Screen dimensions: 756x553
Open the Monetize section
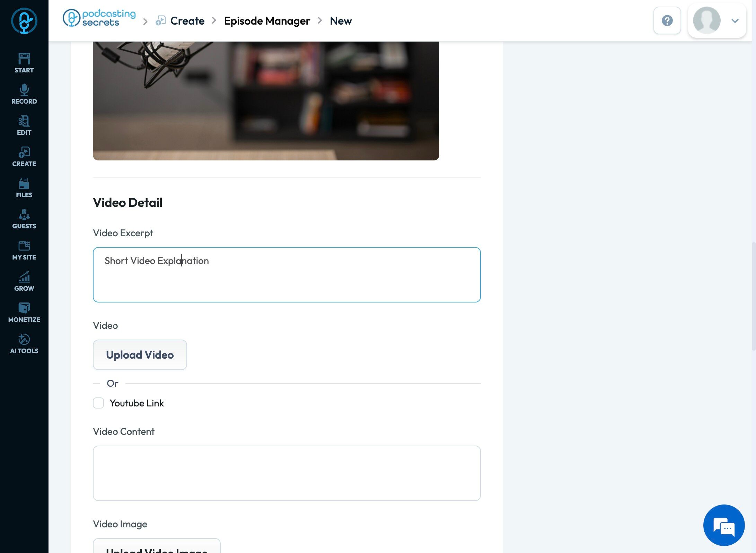click(24, 313)
